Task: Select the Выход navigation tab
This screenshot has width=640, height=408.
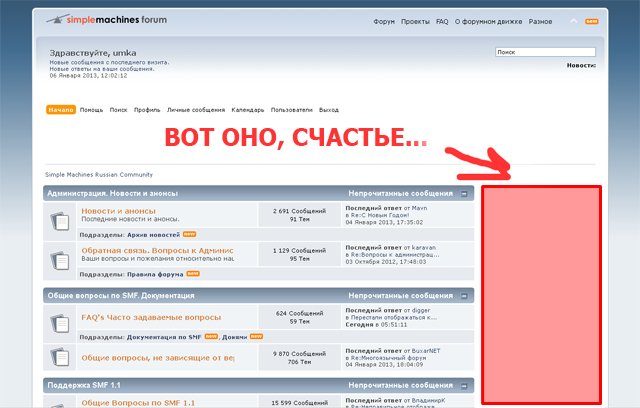Action: 329,110
